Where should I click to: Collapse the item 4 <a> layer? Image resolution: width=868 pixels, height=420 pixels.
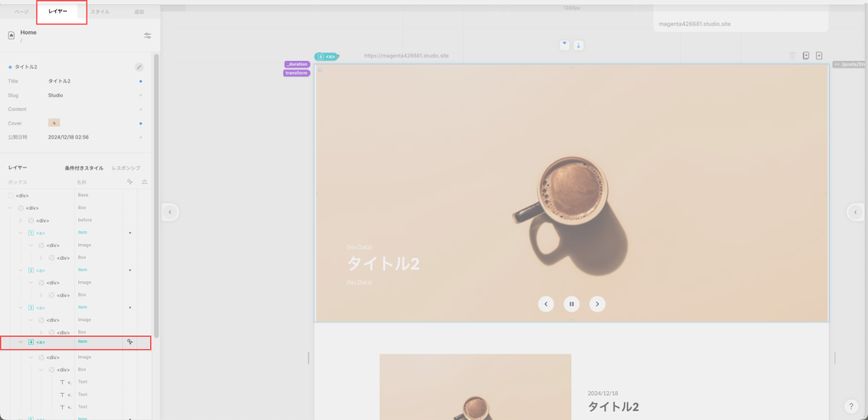pyautogui.click(x=20, y=342)
